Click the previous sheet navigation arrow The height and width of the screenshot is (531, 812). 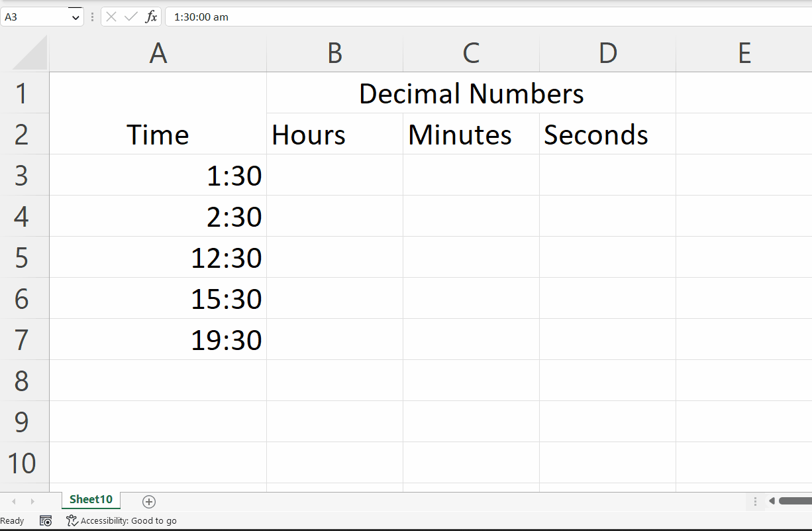click(14, 502)
